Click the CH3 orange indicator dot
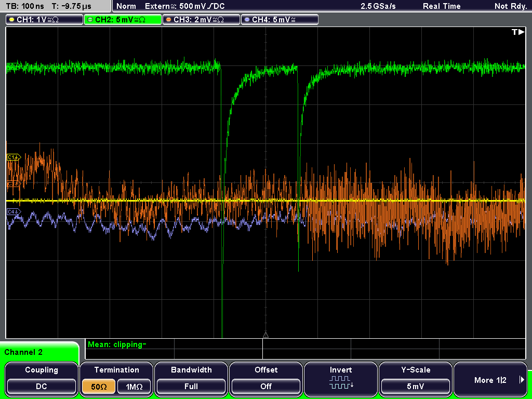The image size is (532, 399). coord(169,20)
